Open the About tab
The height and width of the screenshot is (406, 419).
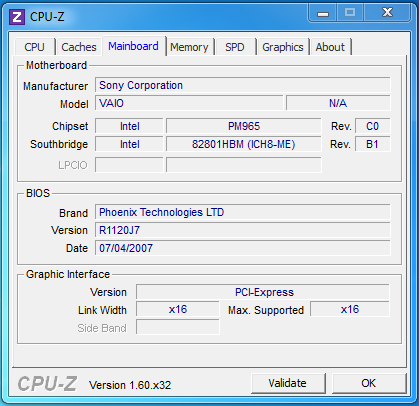coord(330,47)
